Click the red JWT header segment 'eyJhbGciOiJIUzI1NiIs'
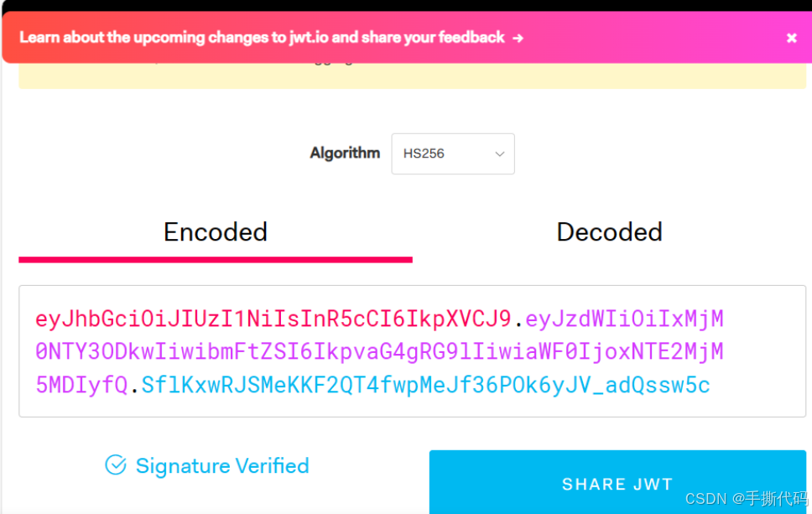This screenshot has width=812, height=514. click(273, 319)
